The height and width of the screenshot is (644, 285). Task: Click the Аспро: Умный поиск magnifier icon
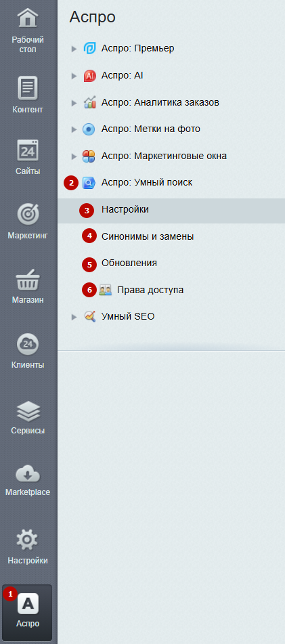click(x=89, y=183)
